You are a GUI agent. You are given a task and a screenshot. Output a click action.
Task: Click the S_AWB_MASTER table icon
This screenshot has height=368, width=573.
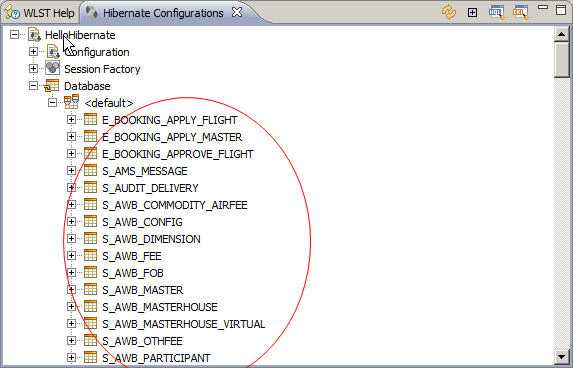tap(91, 289)
